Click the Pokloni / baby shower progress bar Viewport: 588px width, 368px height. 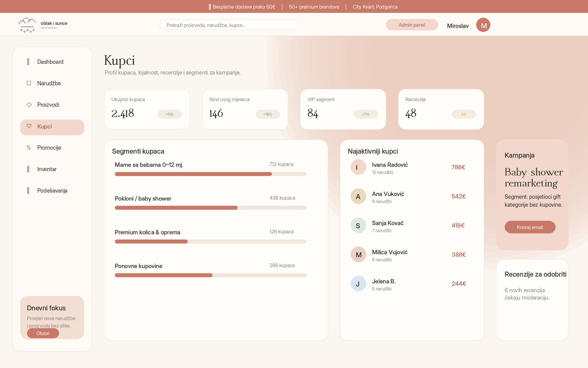click(x=211, y=208)
